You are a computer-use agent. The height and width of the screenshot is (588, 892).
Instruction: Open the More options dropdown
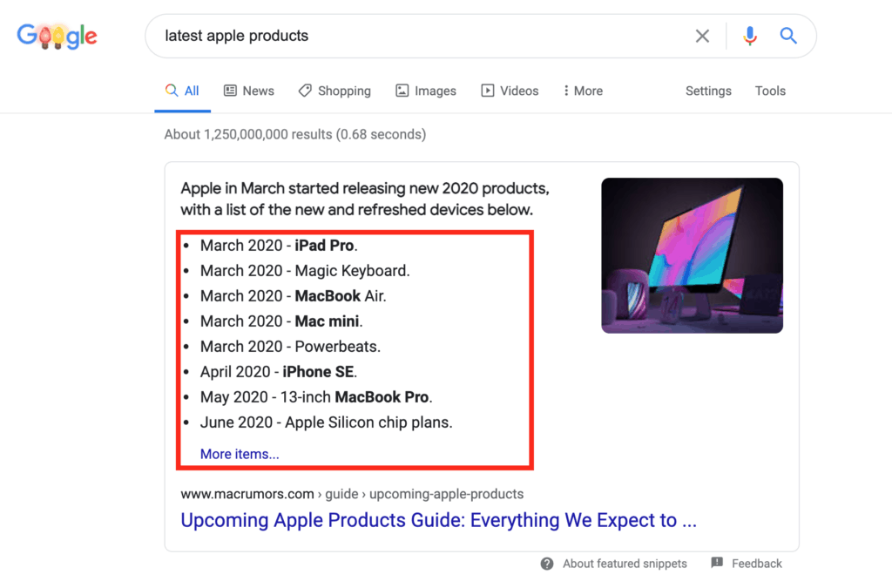pyautogui.click(x=583, y=91)
